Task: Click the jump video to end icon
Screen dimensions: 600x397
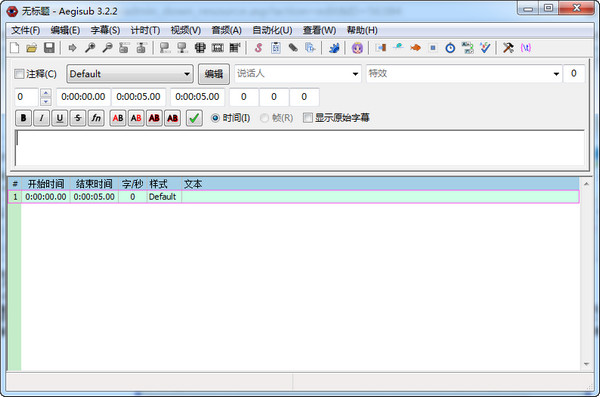Action: pyautogui.click(x=141, y=48)
